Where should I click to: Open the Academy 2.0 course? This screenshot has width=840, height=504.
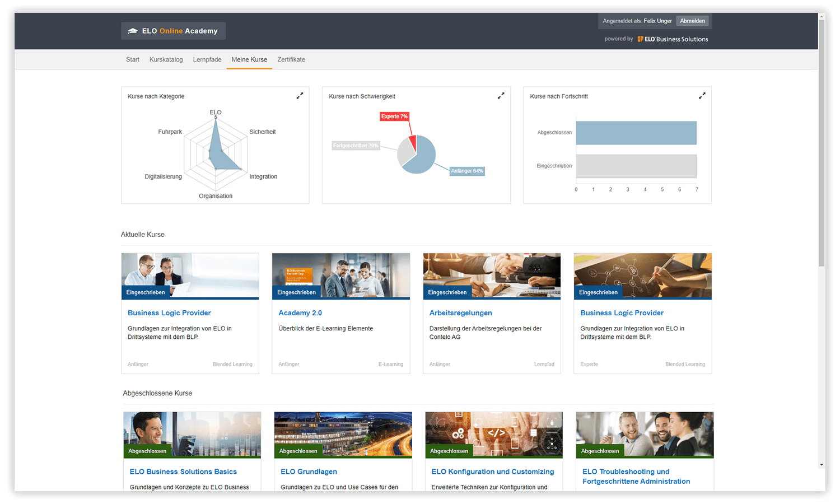click(300, 312)
